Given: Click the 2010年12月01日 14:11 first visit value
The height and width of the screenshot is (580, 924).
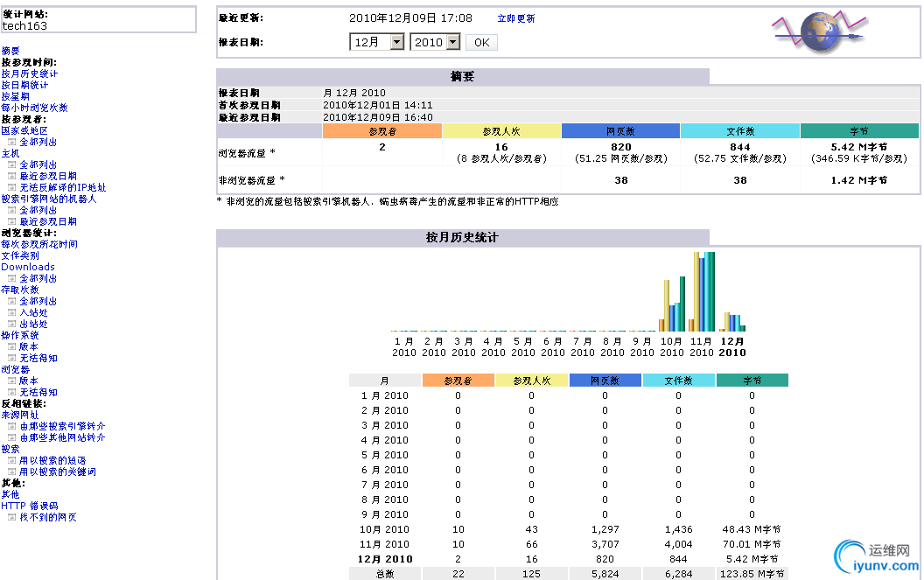Looking at the screenshot, I should 378,105.
